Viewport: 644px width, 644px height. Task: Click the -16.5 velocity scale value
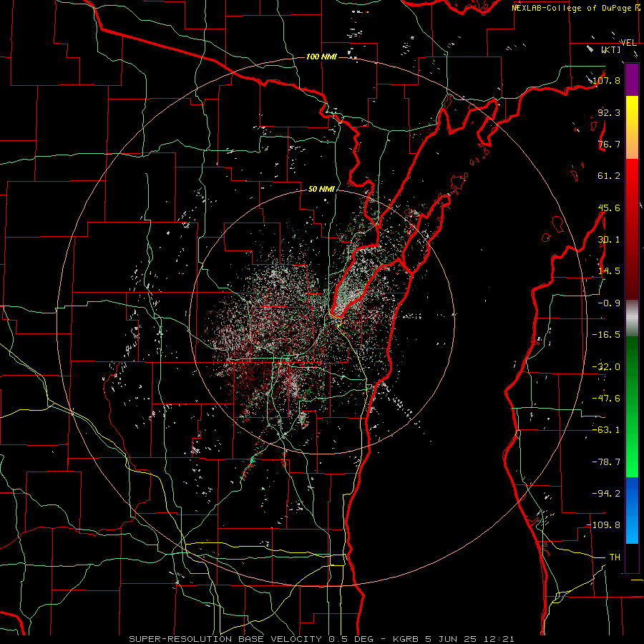pos(606,335)
